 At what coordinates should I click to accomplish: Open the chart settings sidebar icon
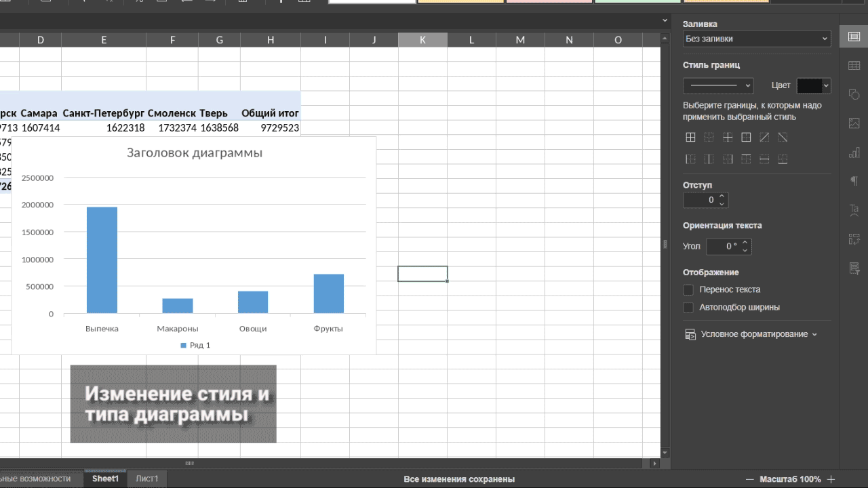[854, 152]
